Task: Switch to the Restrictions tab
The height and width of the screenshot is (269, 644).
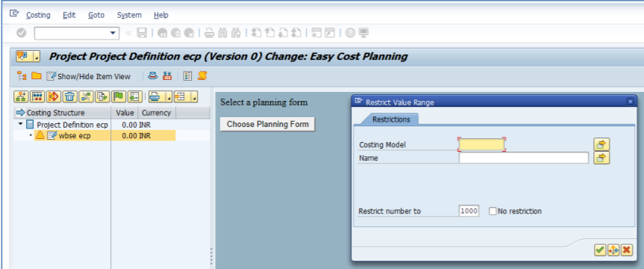Action: tap(391, 120)
